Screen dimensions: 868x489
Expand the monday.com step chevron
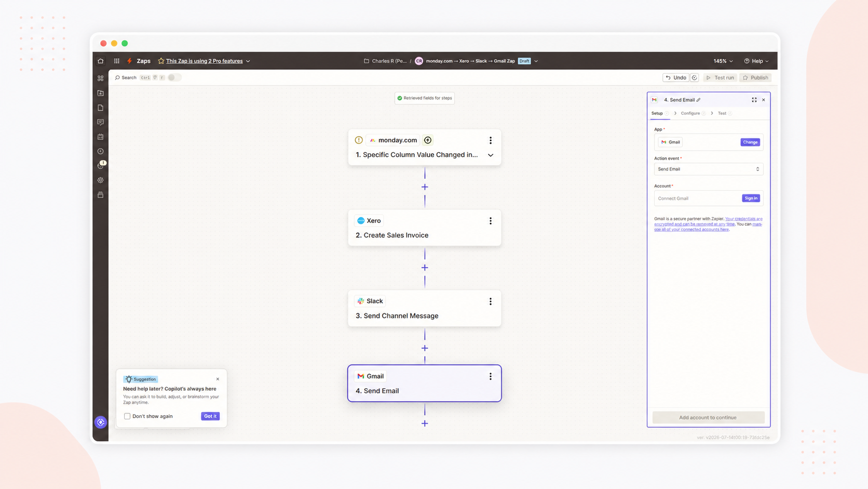pos(491,155)
